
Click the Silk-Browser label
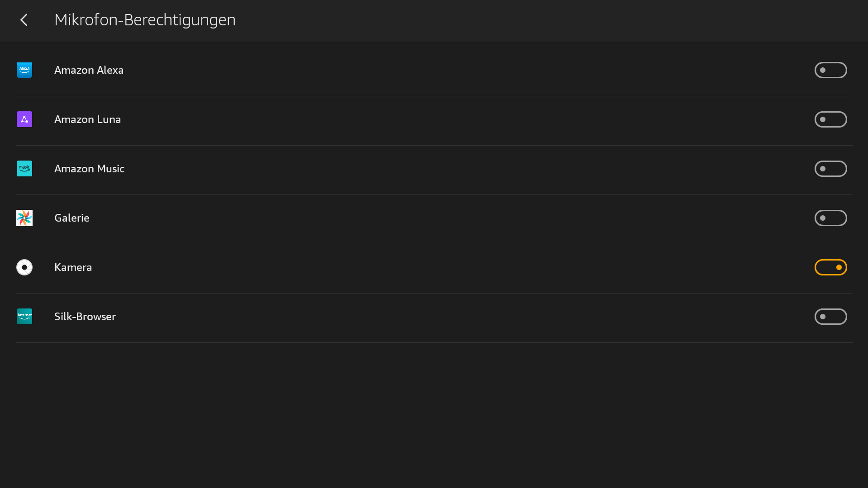[x=85, y=317]
